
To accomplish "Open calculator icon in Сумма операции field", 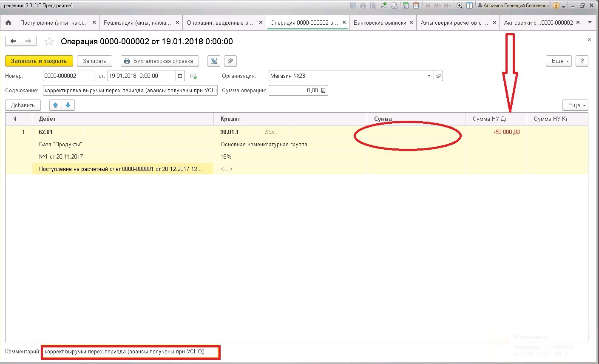I will (324, 90).
